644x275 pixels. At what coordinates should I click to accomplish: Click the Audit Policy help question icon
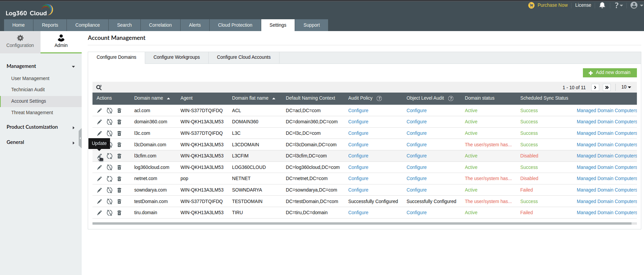click(x=379, y=98)
